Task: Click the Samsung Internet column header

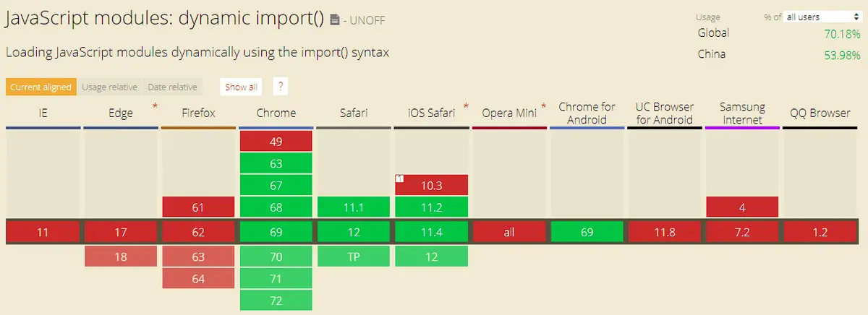Action: 743,113
